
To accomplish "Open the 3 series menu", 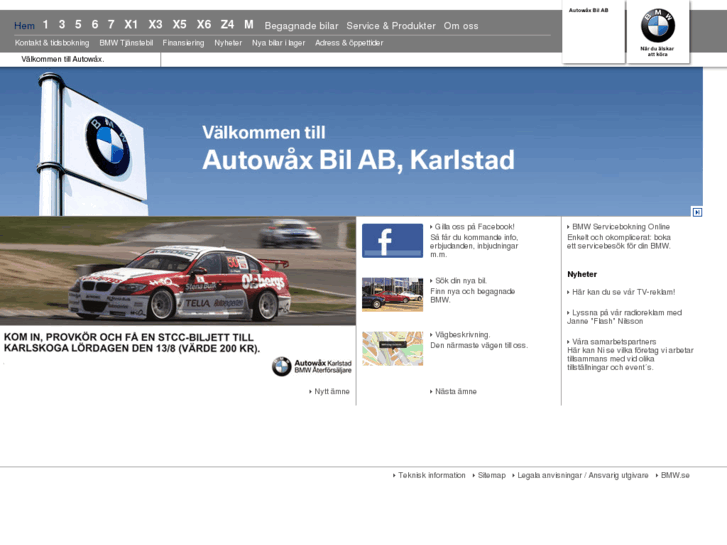I will 62,25.
